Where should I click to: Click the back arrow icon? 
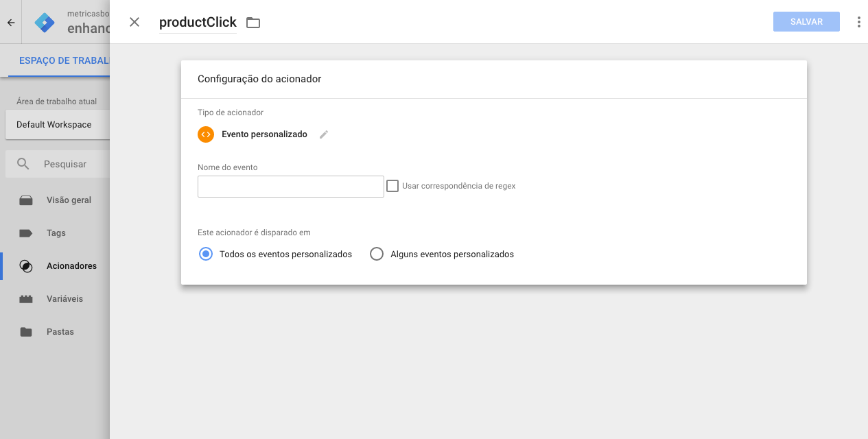point(11,23)
